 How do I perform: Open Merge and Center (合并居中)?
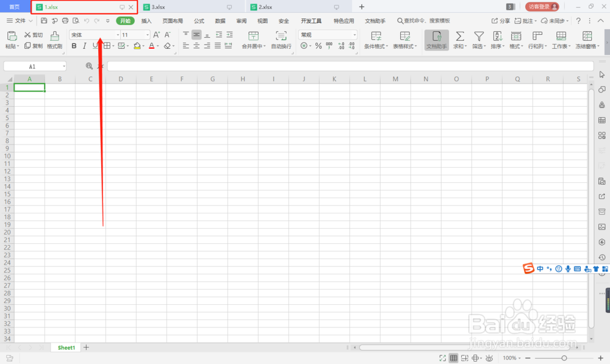(x=253, y=40)
